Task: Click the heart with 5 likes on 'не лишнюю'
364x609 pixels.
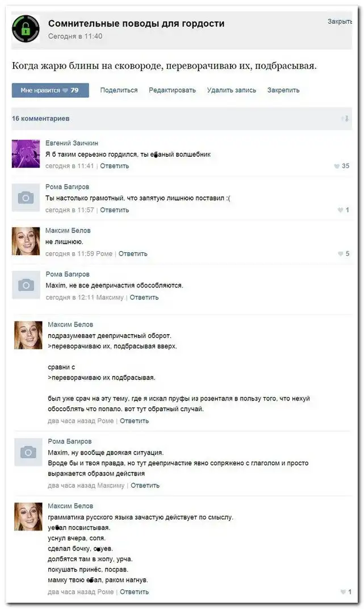Action: point(340,253)
